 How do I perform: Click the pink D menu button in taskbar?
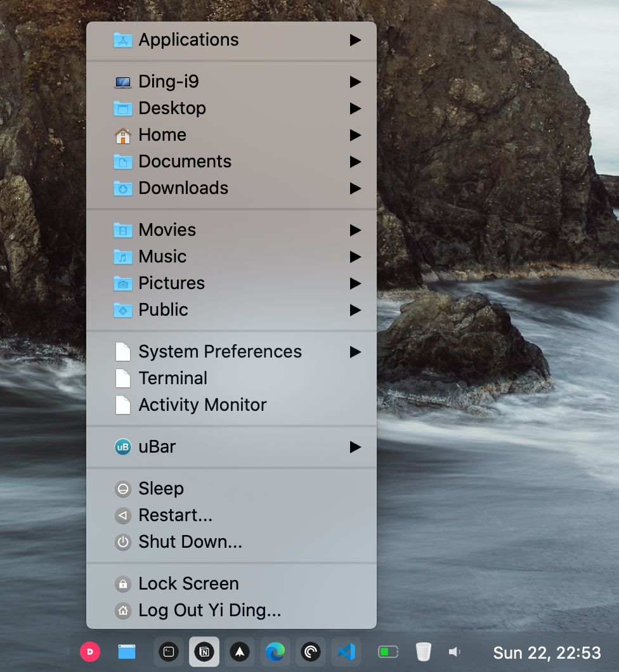coord(90,652)
